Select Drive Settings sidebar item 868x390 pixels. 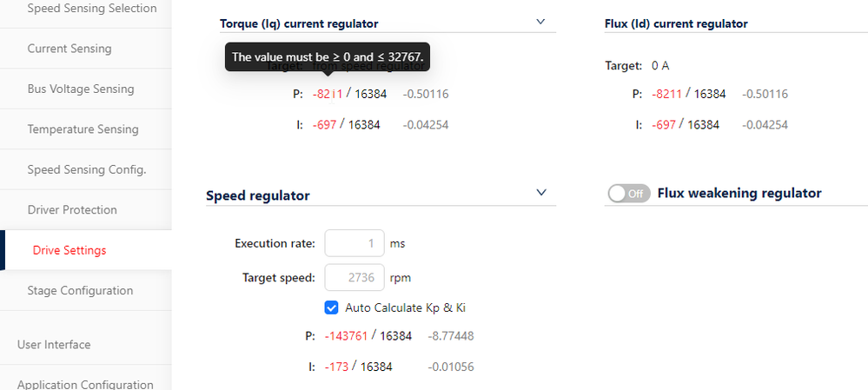coord(70,250)
